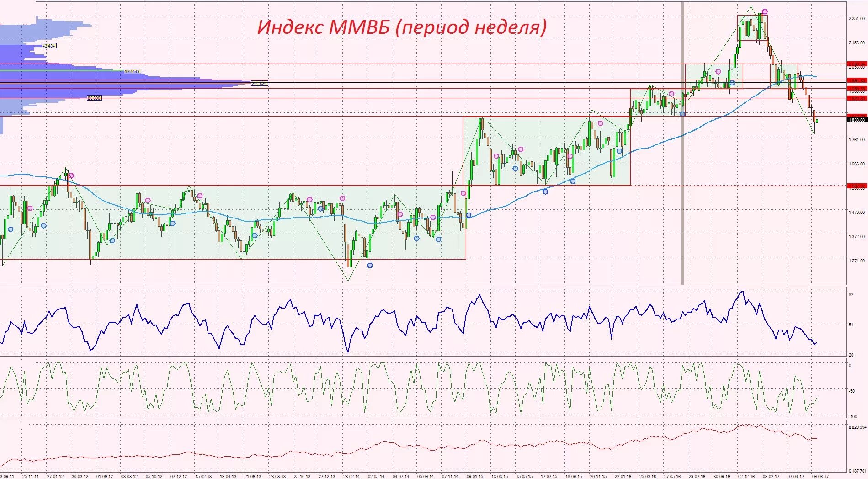Viewport: 868px width, 479px height.
Task: Click the date label 17.07.15
Action: [549, 476]
